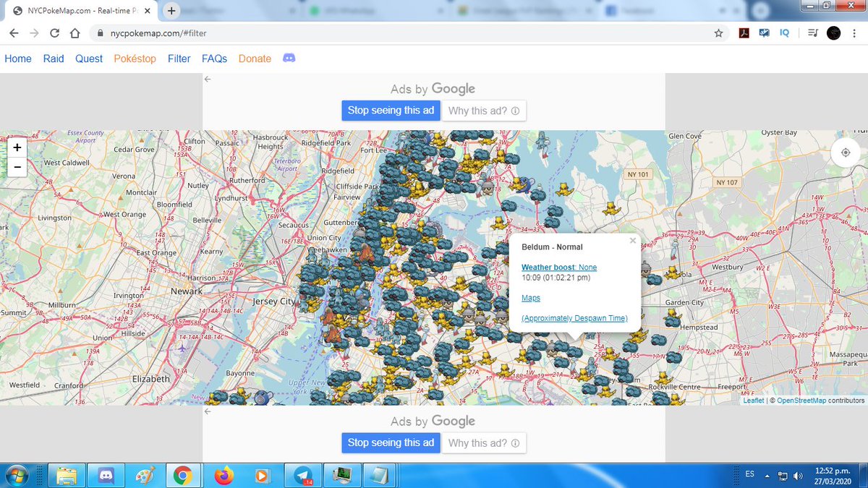Open the Chrome profile avatar
The image size is (868, 488).
(x=833, y=33)
